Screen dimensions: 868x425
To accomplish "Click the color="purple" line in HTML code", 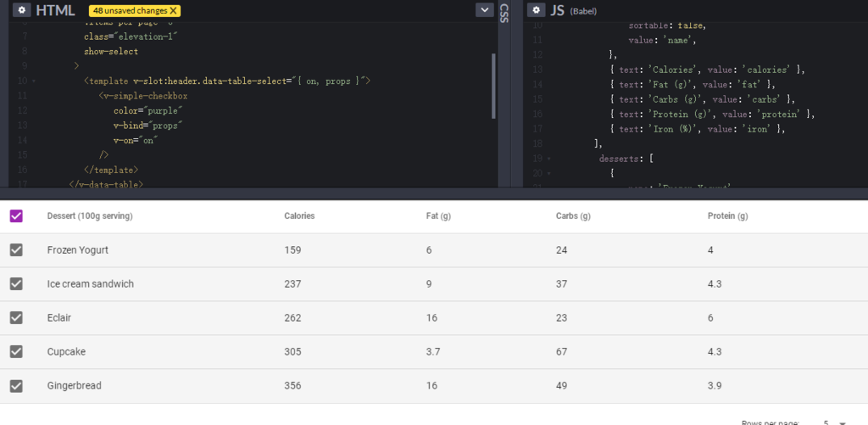I will (x=148, y=111).
